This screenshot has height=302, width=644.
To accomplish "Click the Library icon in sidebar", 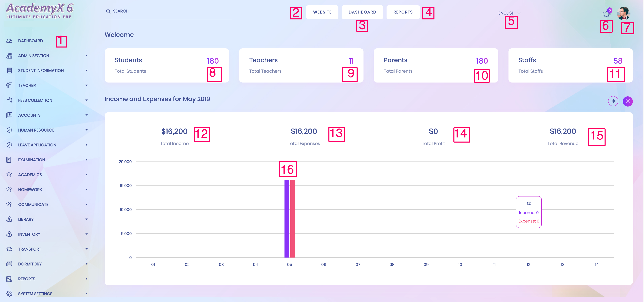I will click(9, 219).
